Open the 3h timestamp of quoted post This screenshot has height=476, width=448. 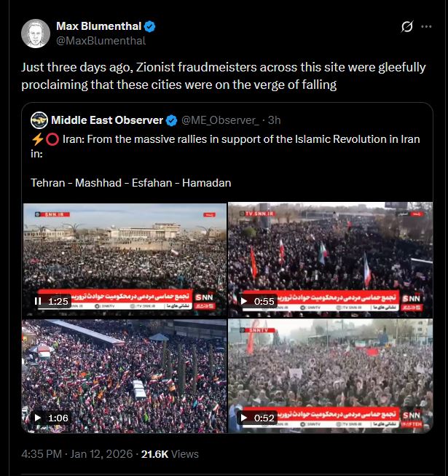point(274,120)
